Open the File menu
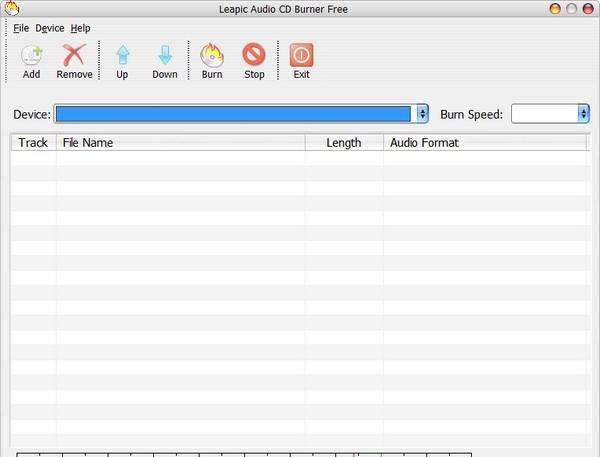The image size is (600, 457). tap(21, 28)
